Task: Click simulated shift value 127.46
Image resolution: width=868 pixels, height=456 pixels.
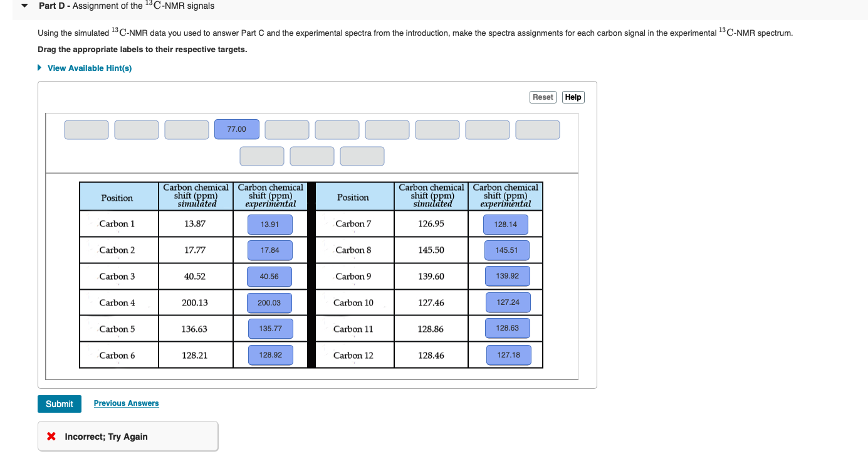Action: tap(431, 303)
